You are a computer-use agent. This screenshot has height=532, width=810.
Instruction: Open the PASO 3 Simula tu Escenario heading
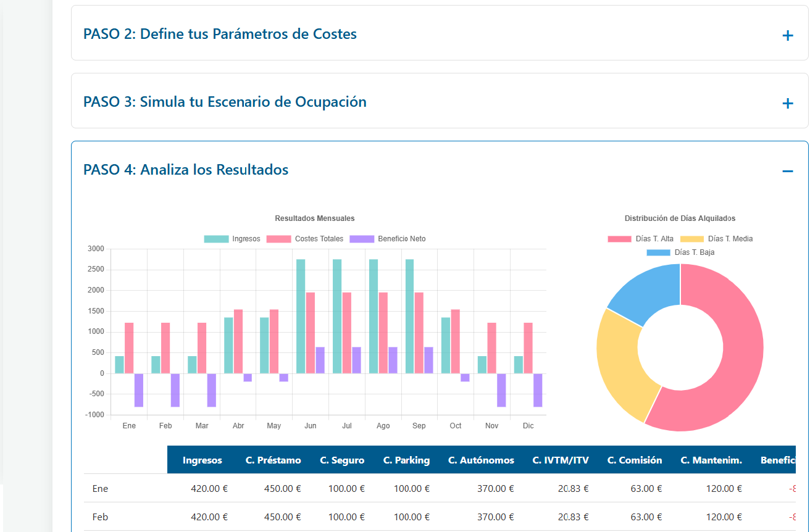tap(225, 102)
